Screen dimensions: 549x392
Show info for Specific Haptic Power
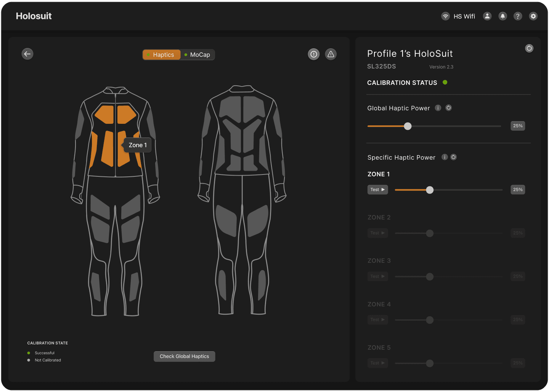click(445, 157)
